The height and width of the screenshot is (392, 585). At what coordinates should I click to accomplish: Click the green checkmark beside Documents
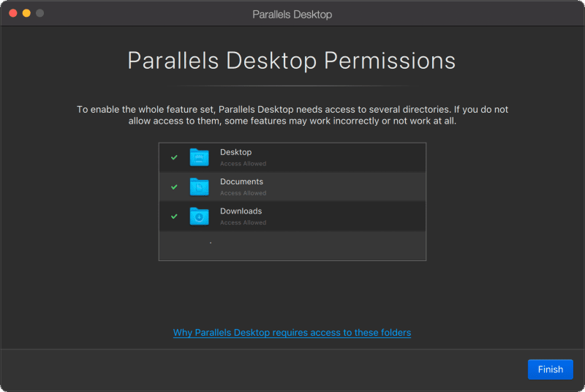pyautogui.click(x=174, y=186)
